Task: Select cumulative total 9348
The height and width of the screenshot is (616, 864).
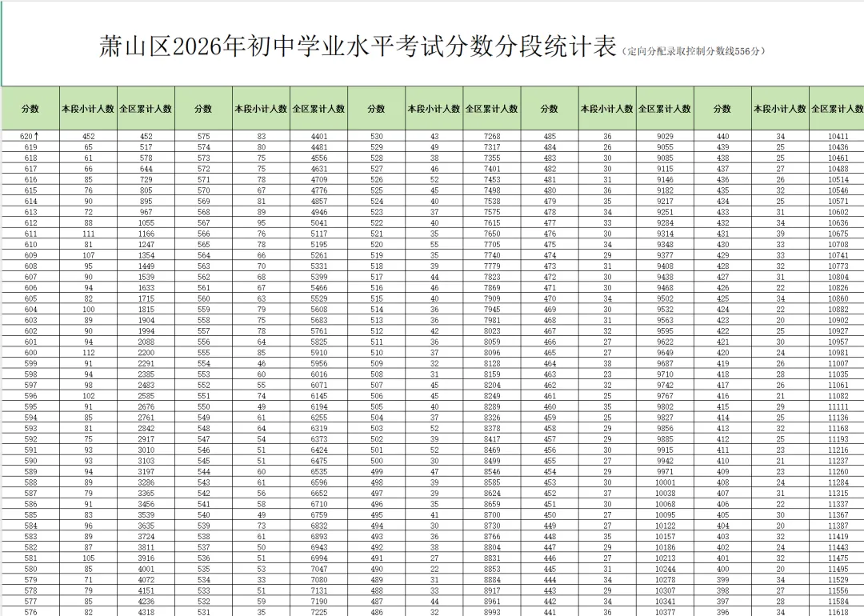Action: pos(665,244)
